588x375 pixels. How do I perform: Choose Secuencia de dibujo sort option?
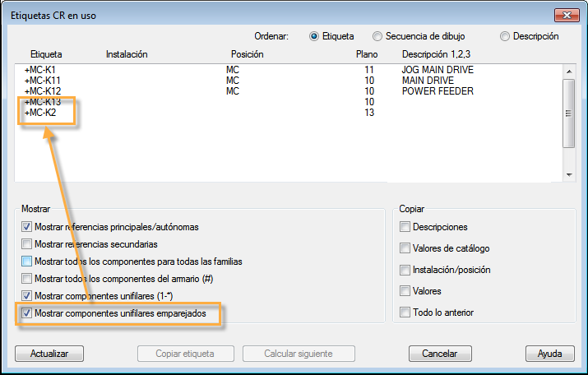(x=377, y=36)
